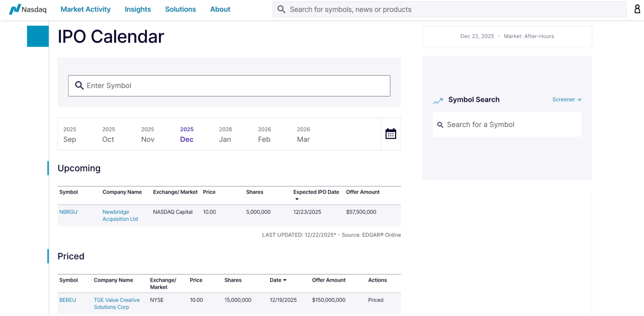This screenshot has width=644, height=316.
Task: View TGE Value Creative Solutions Corp page
Action: tap(117, 303)
